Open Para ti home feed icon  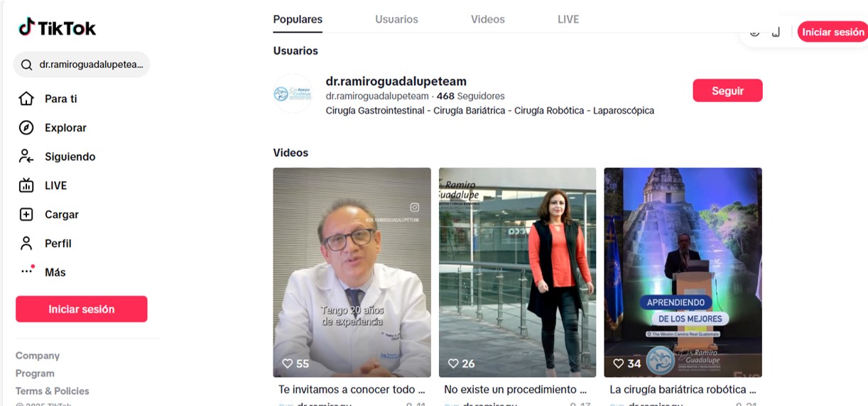pos(26,99)
